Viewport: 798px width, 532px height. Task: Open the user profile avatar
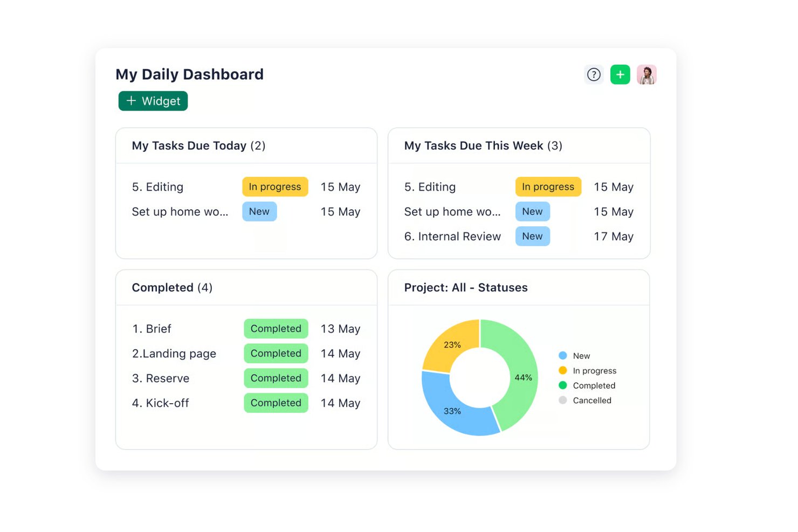646,74
